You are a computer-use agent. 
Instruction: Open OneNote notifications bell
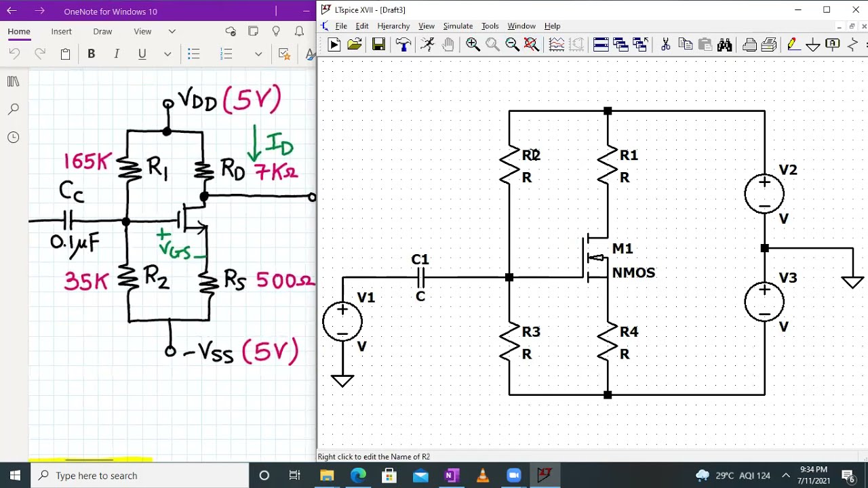click(299, 31)
